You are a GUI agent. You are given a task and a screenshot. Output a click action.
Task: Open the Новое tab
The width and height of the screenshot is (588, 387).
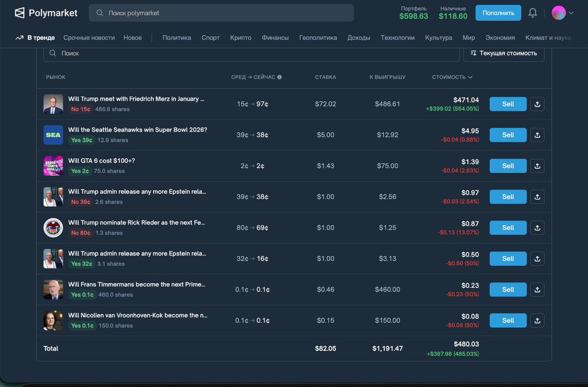[133, 38]
